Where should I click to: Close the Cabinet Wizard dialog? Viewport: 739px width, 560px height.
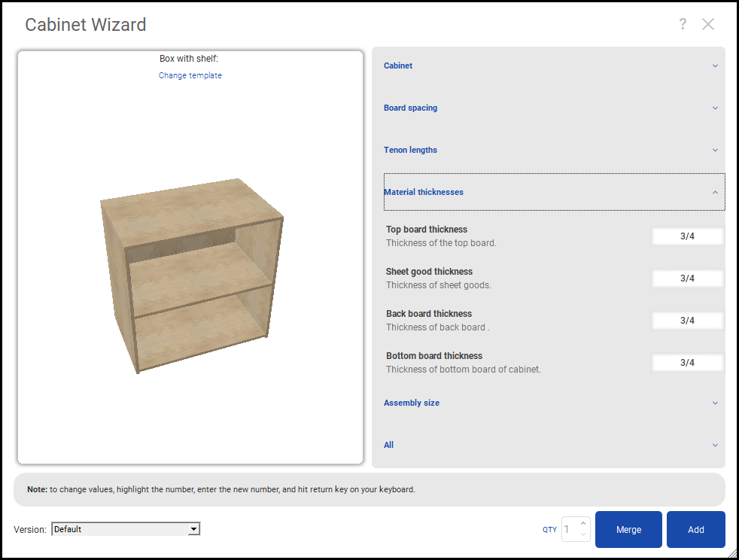tap(708, 24)
